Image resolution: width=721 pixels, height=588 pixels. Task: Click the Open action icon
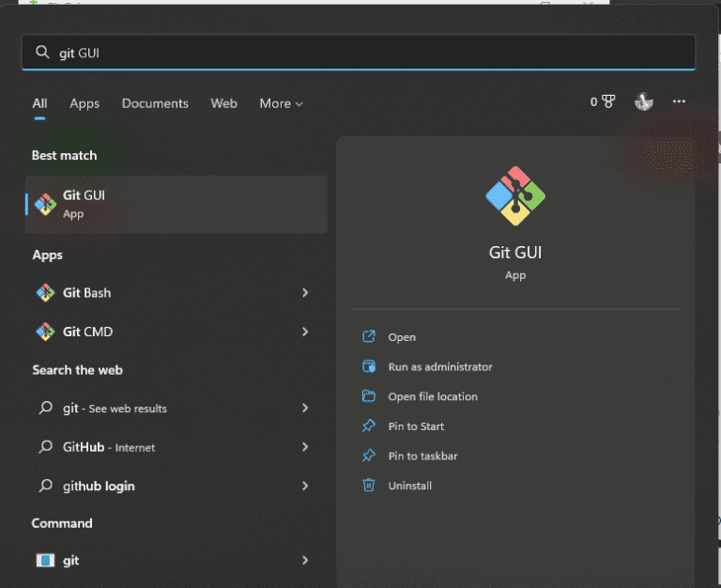coord(369,337)
